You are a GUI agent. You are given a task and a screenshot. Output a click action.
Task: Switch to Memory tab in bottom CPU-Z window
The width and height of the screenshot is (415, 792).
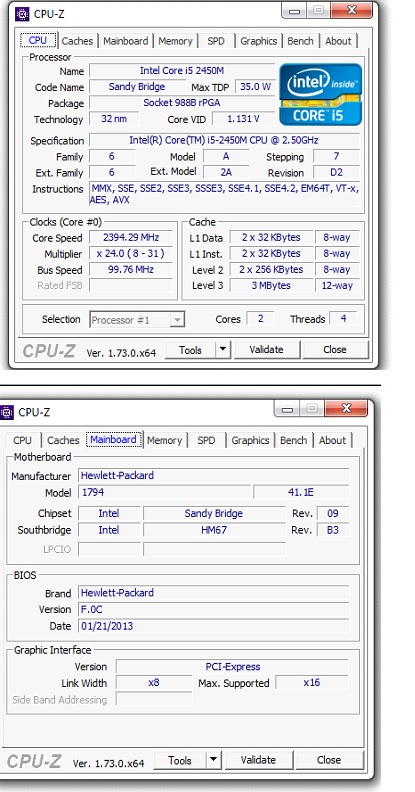point(164,440)
